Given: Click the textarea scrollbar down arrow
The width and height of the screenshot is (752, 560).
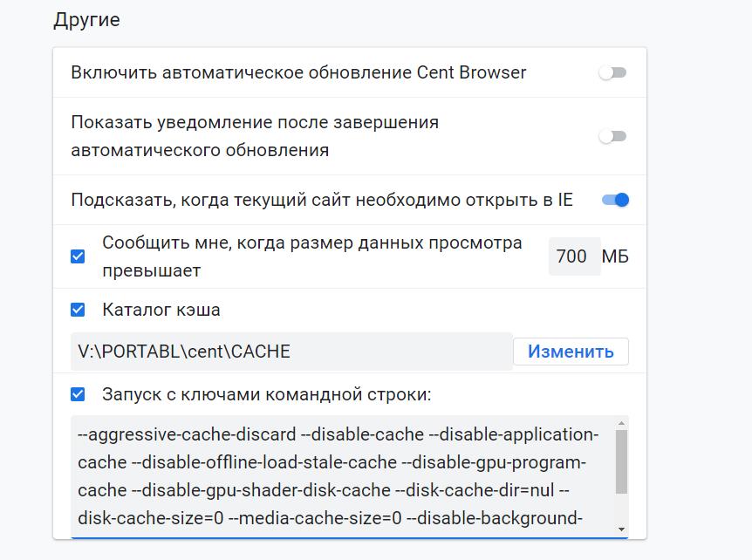Looking at the screenshot, I should click(621, 529).
